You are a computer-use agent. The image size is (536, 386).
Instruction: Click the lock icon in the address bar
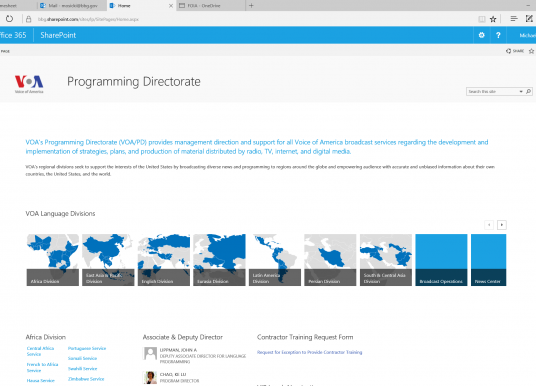pos(29,19)
